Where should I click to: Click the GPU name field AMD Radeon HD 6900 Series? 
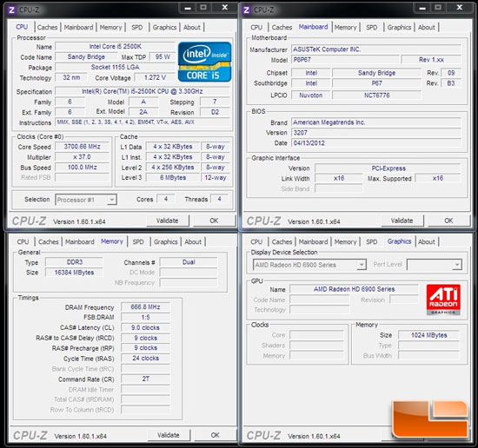coord(354,289)
